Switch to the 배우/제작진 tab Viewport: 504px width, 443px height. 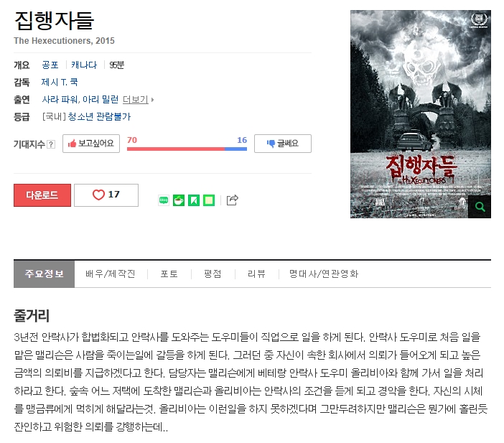coord(111,274)
